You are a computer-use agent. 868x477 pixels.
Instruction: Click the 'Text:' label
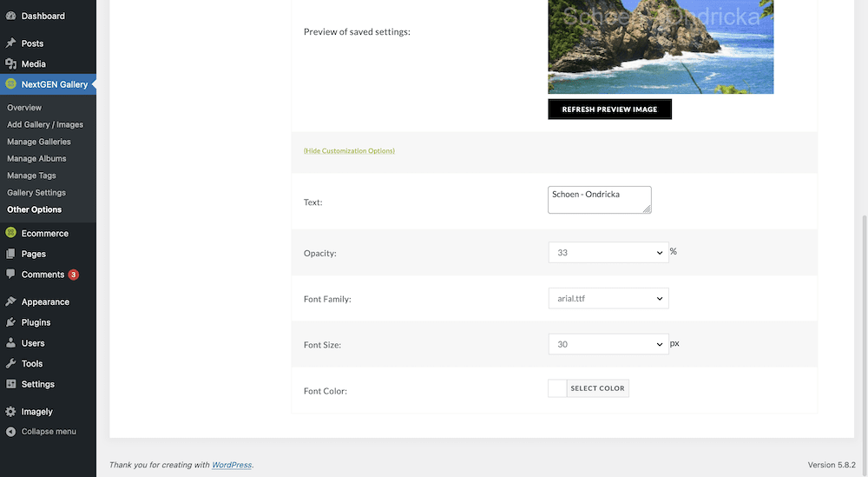312,202
